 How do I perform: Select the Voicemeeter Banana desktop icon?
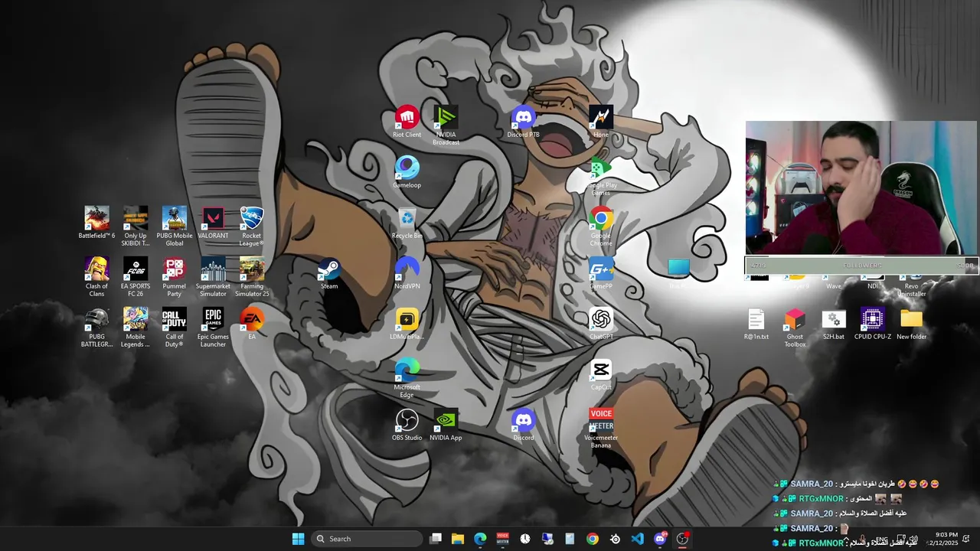pos(601,429)
